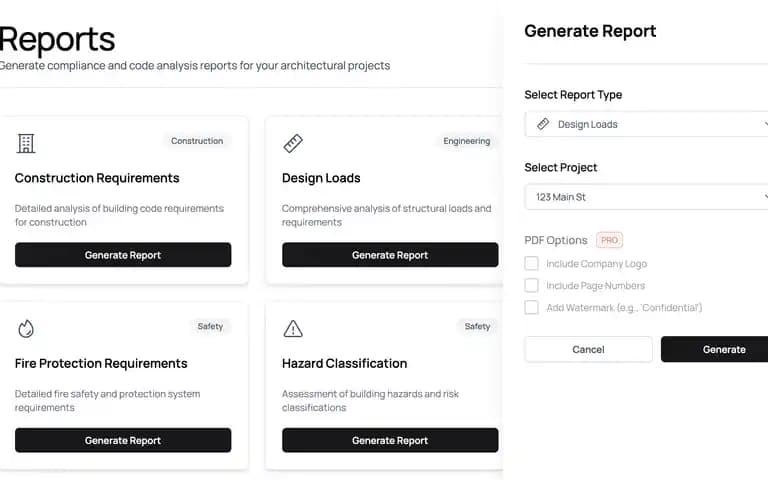Click the building icon on Construction Requirements card

coord(25,144)
